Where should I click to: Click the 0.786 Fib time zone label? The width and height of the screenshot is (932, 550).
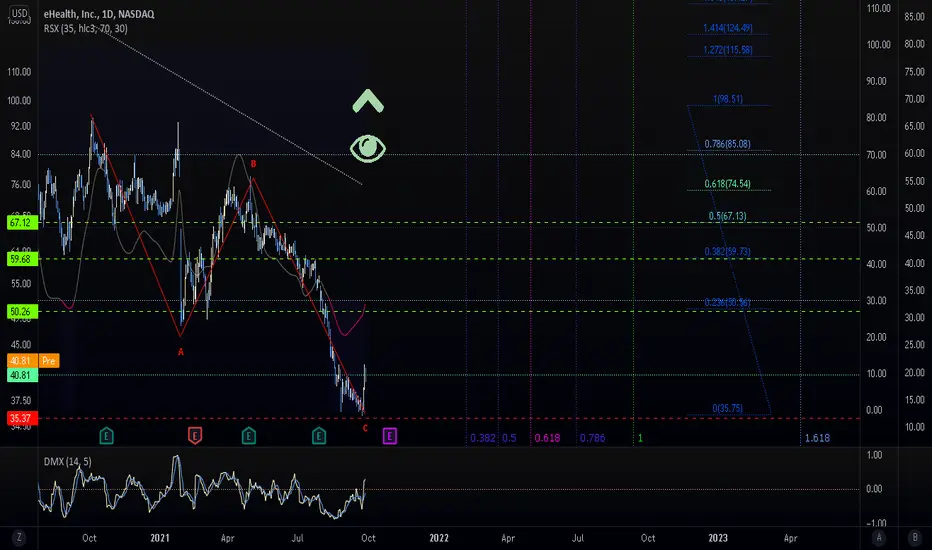pyautogui.click(x=593, y=438)
